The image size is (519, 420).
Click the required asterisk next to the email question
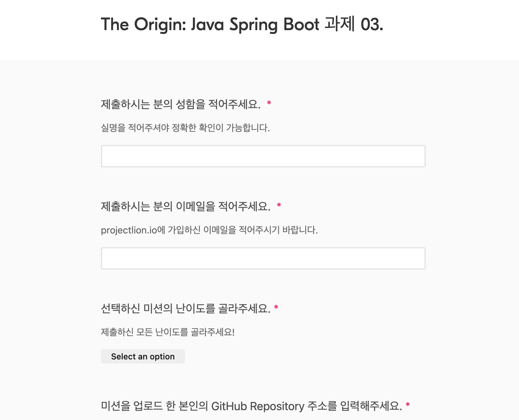pos(279,206)
